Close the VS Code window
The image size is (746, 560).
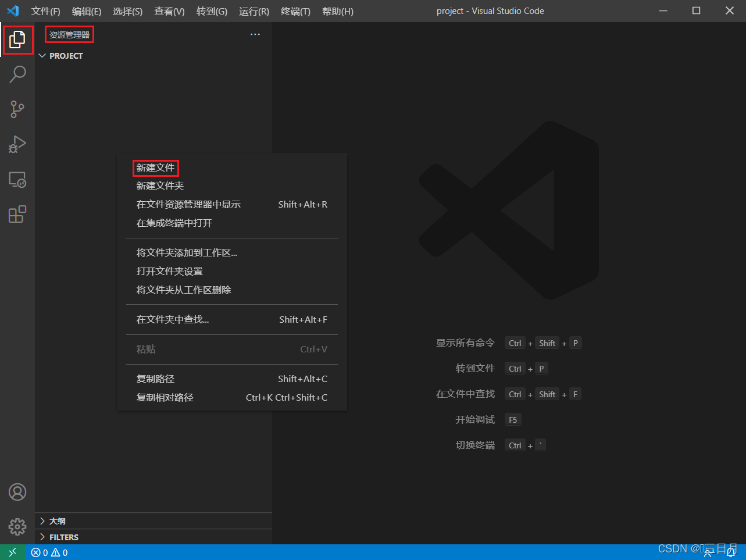click(730, 11)
